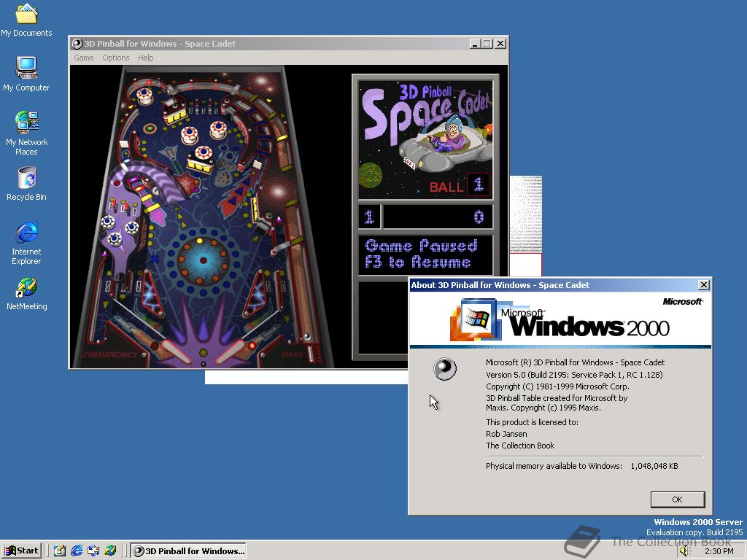Maximize the 3D Pinball window
Viewport: 747px width, 560px height.
pyautogui.click(x=487, y=43)
